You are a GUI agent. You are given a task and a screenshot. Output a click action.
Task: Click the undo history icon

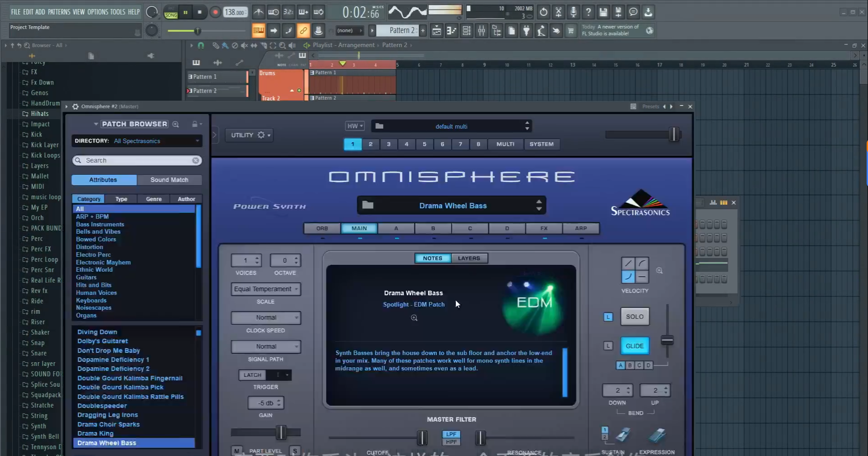pyautogui.click(x=544, y=12)
